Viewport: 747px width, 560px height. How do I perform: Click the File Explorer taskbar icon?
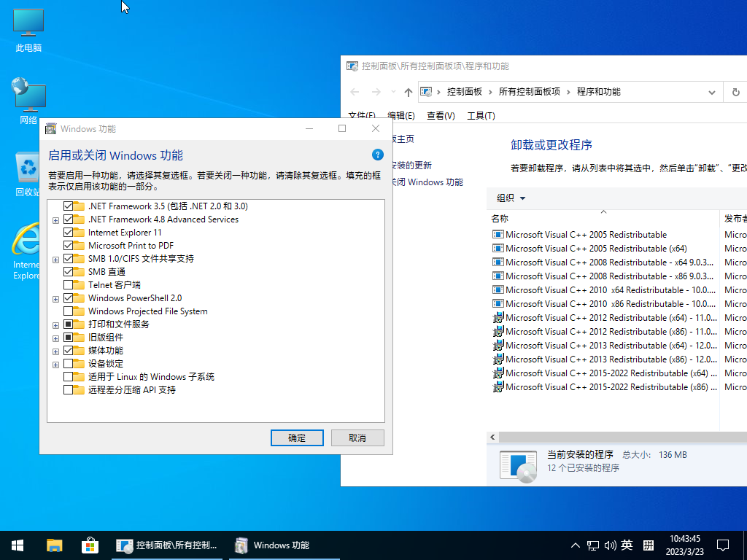pyautogui.click(x=54, y=545)
